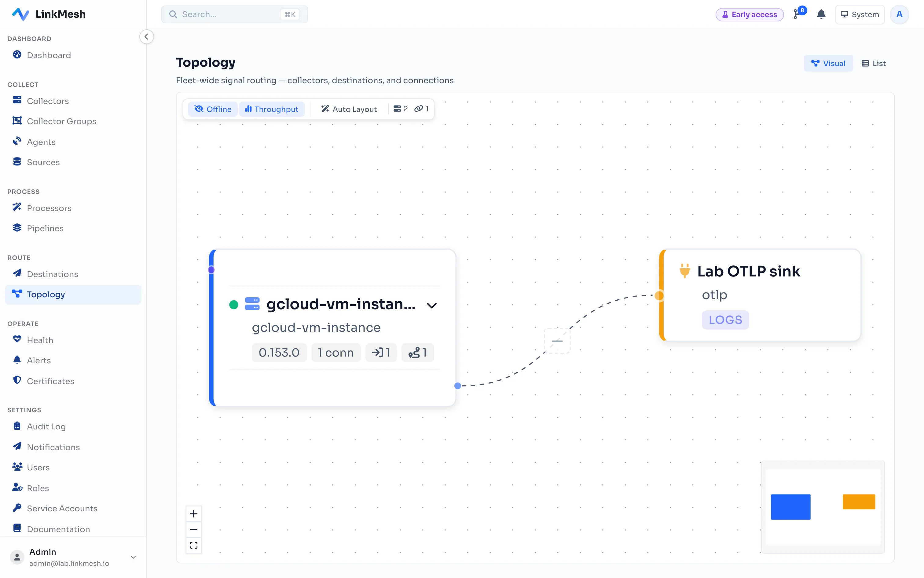Open the Pipelines page
924x578 pixels.
(73, 228)
